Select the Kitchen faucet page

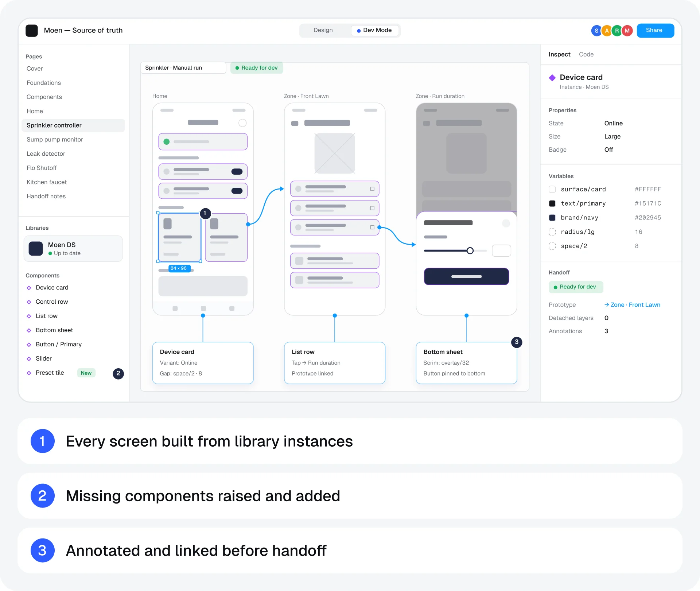coord(47,182)
